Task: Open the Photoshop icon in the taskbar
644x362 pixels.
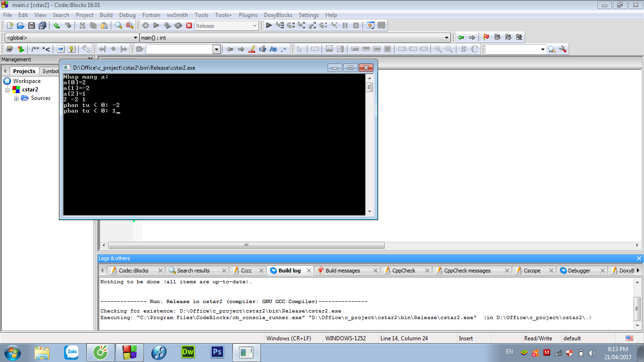Action: (217, 352)
